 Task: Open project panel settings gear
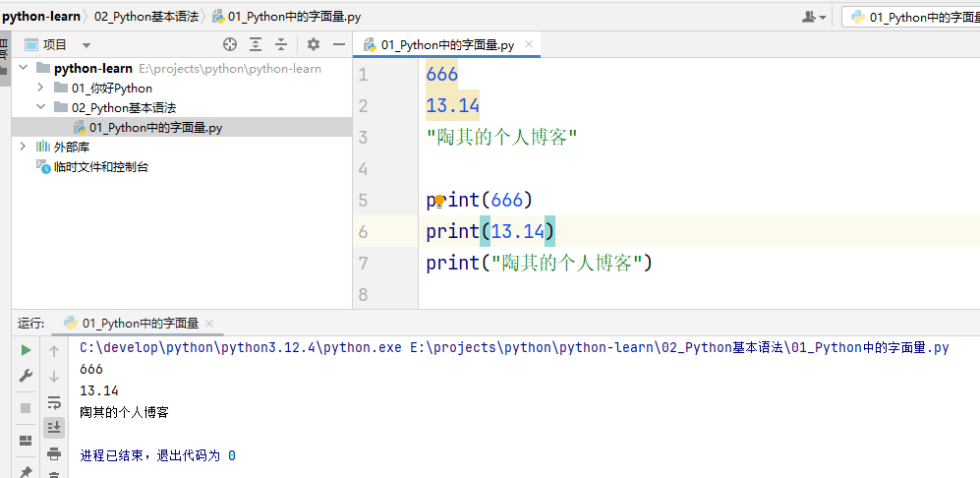point(314,44)
